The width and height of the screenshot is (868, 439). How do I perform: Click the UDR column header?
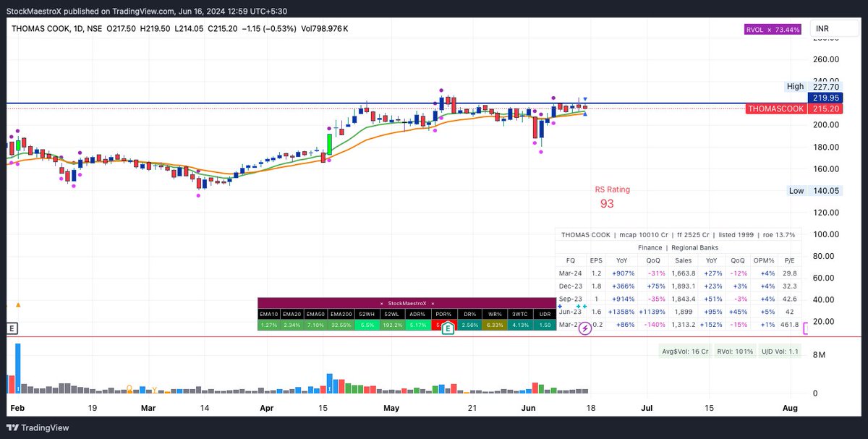coord(543,315)
